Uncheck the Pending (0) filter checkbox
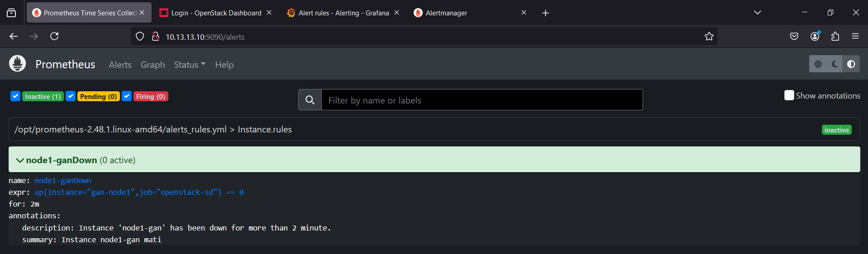Image resolution: width=868 pixels, height=254 pixels. (71, 96)
